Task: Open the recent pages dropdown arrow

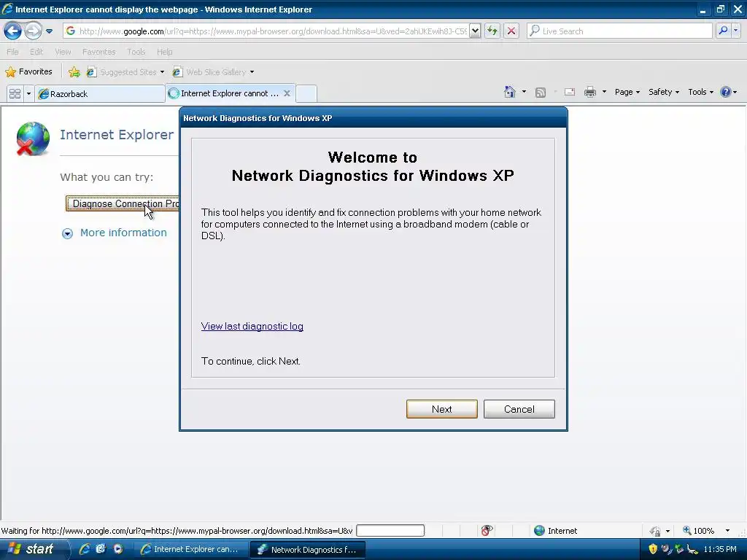Action: click(49, 31)
